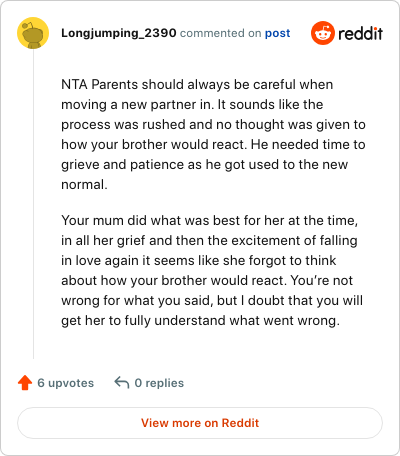Click the "6 upvotes" count label
The width and height of the screenshot is (400, 456).
(66, 383)
